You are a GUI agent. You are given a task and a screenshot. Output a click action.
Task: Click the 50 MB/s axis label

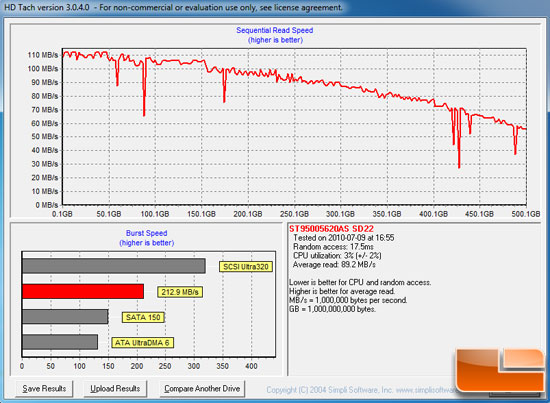click(x=45, y=136)
